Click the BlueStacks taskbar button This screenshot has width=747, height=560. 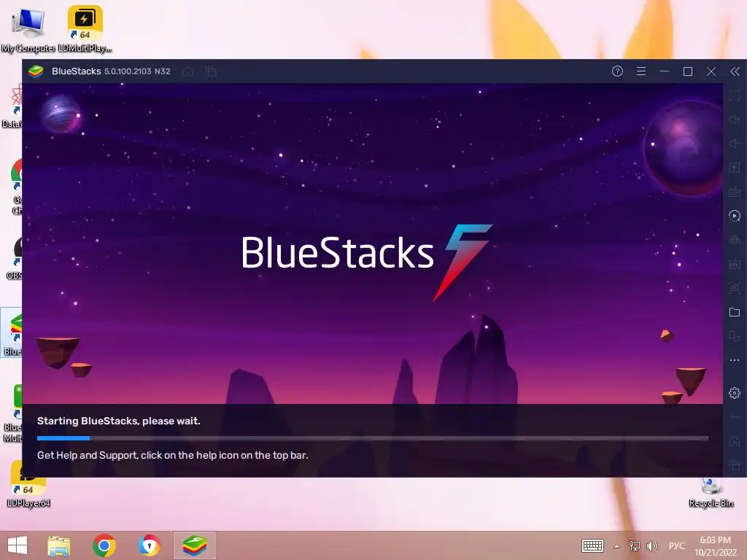tap(194, 545)
